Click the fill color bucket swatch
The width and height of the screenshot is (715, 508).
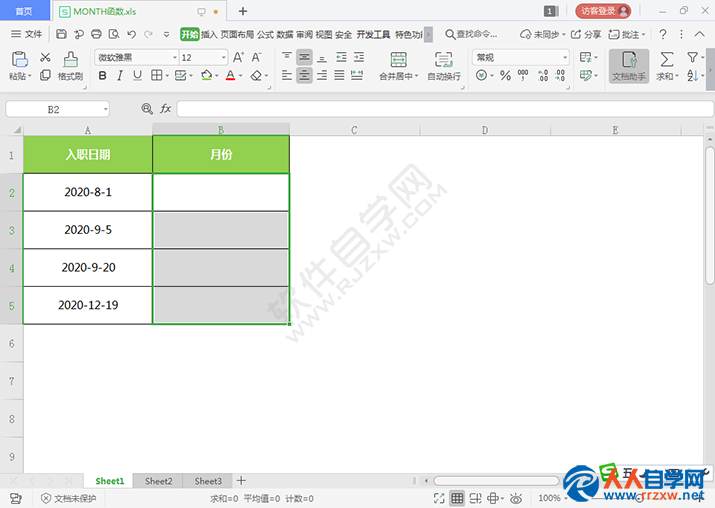pos(207,75)
